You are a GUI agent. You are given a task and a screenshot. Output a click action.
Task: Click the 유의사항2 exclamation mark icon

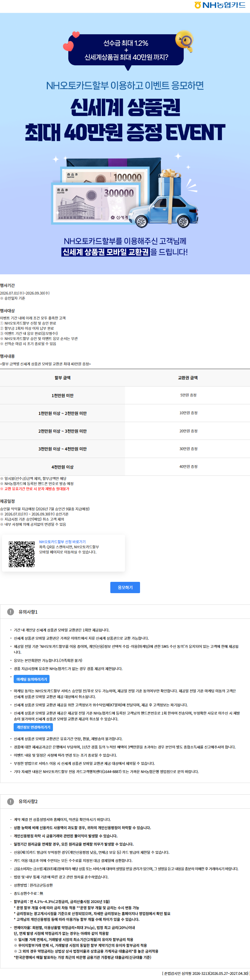(x=11, y=801)
